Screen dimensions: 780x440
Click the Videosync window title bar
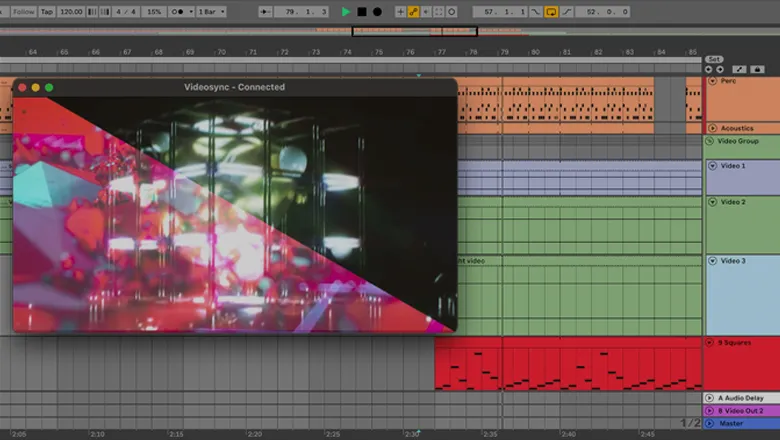234,87
